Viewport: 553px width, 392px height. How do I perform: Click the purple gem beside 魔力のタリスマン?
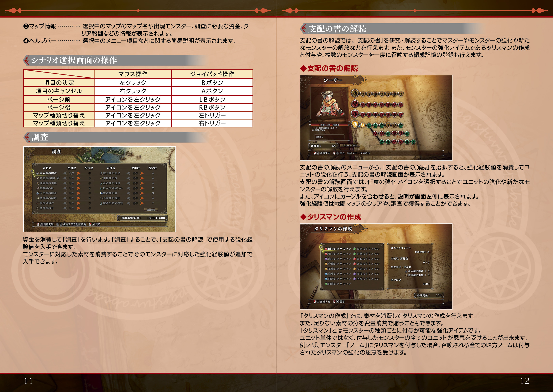(x=326, y=259)
